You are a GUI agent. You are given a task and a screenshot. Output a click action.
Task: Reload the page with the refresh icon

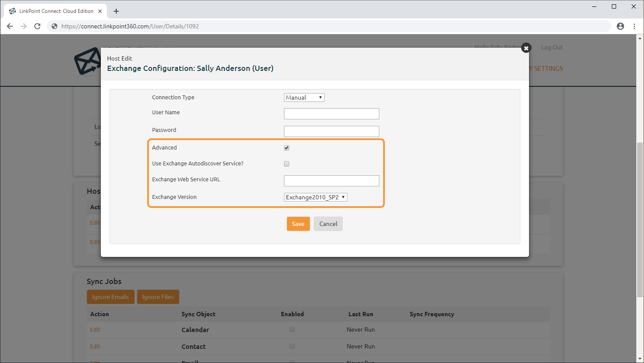pos(37,26)
